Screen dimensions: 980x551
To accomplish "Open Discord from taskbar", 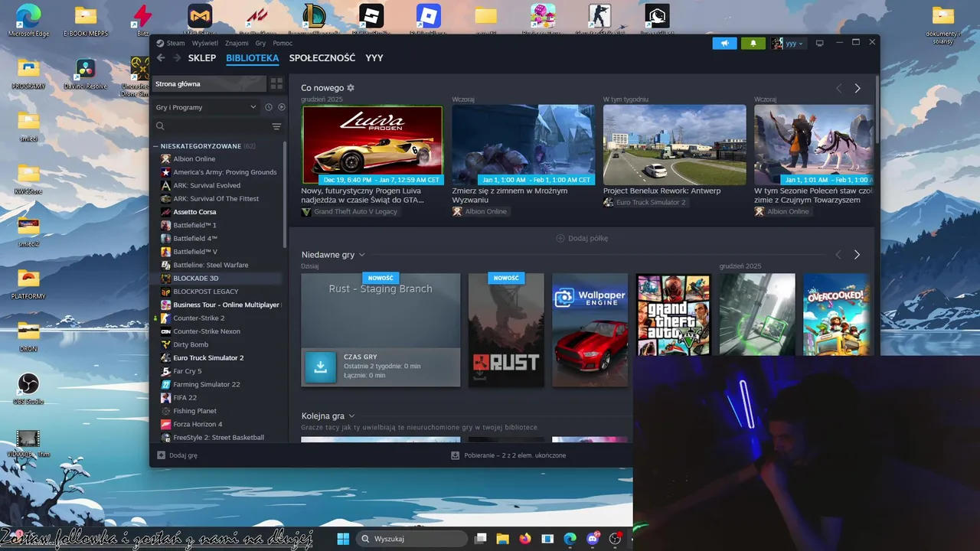I will (593, 539).
